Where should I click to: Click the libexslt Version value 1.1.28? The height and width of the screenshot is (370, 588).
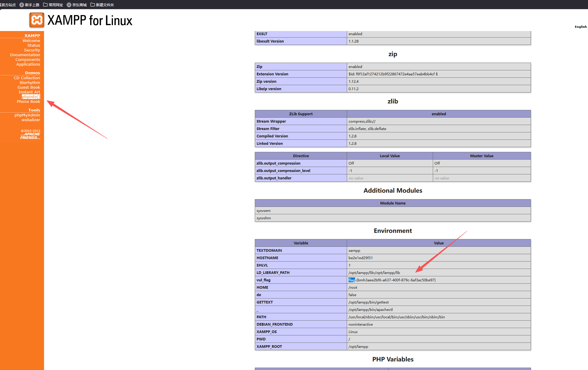pyautogui.click(x=354, y=41)
